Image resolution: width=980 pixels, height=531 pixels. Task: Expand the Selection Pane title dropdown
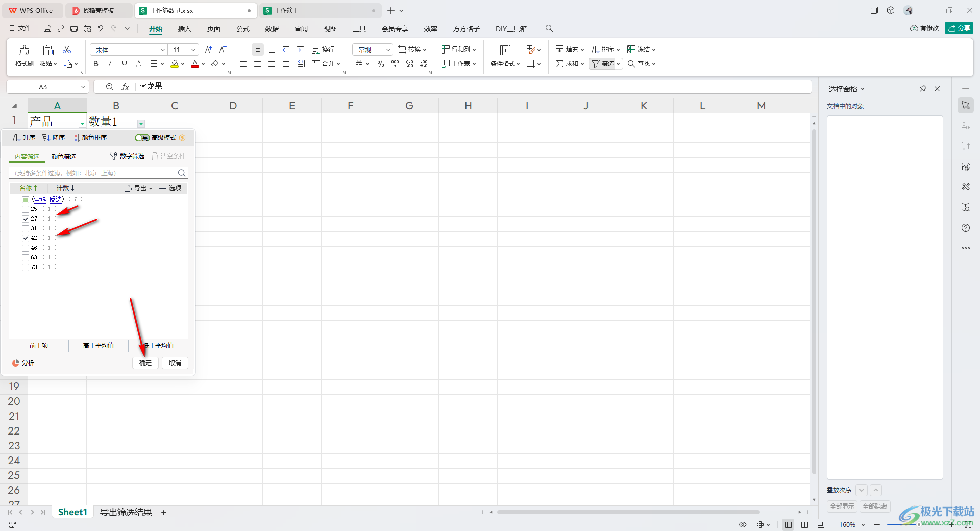click(x=863, y=89)
